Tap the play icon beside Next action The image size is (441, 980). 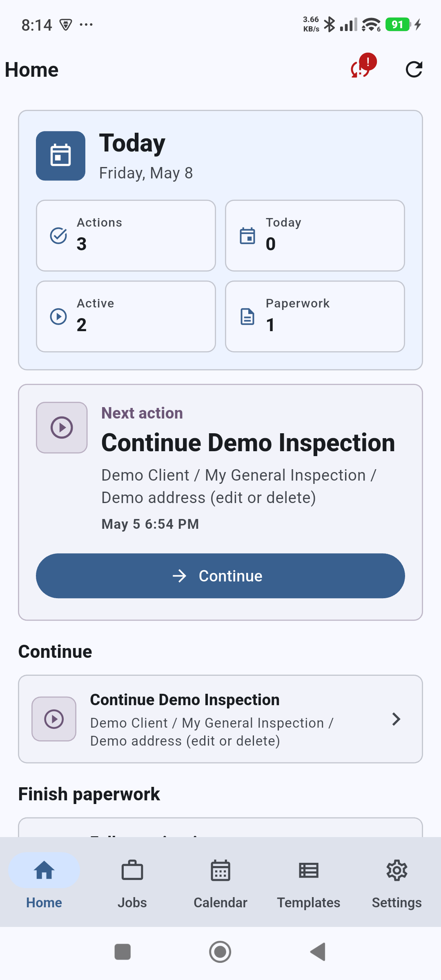(x=62, y=428)
